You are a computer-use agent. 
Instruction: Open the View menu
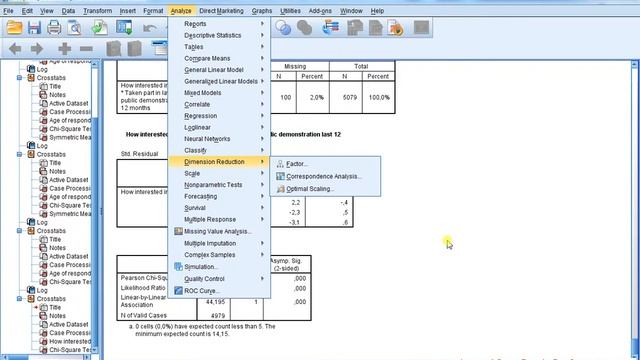pos(47,11)
